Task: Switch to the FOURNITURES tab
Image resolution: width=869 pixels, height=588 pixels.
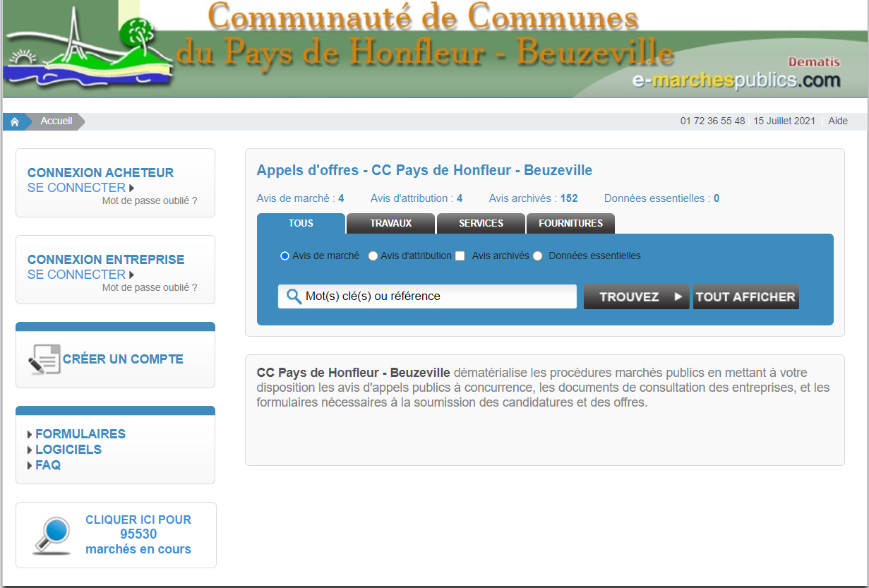Action: click(x=570, y=223)
